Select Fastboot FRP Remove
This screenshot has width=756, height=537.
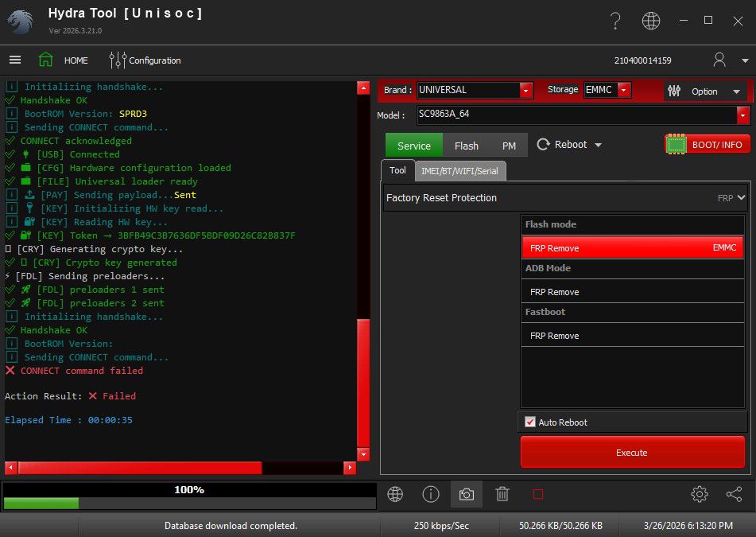[x=633, y=335]
